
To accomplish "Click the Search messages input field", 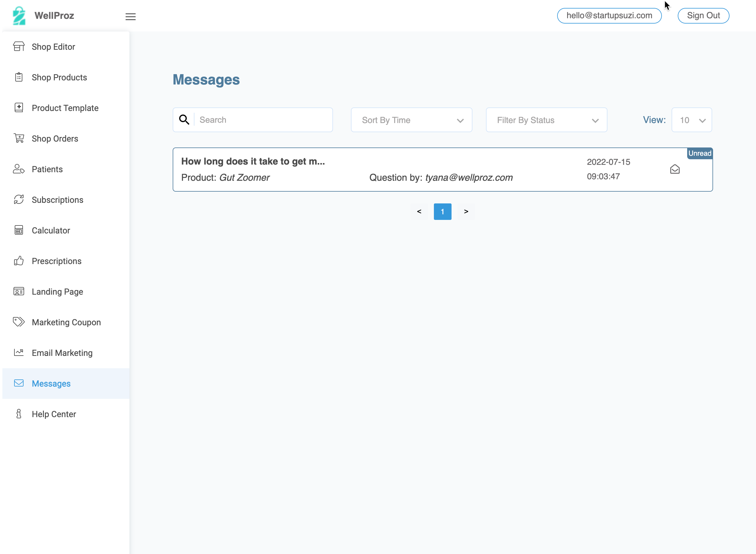I will tap(263, 120).
